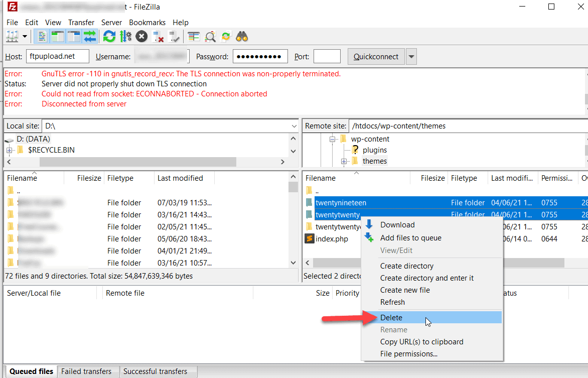This screenshot has height=378, width=588.
Task: Click the Port input field
Action: [327, 56]
